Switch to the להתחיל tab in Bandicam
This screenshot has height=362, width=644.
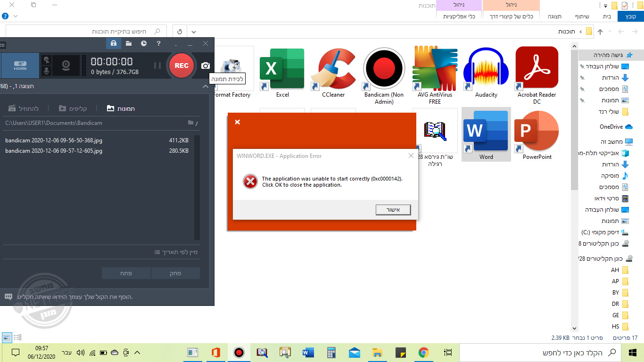click(x=24, y=108)
